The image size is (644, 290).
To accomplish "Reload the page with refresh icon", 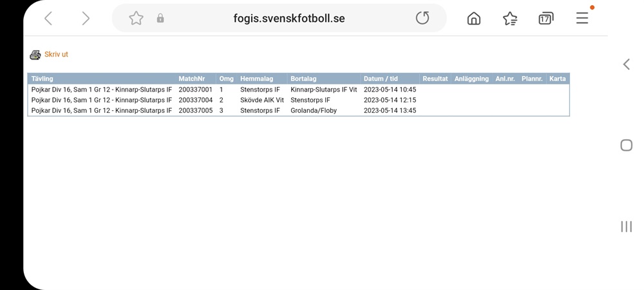I will 422,18.
